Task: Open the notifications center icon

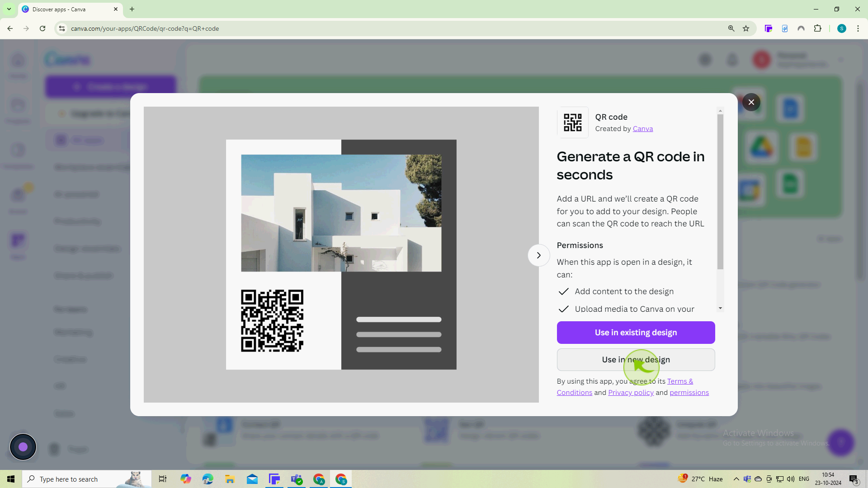Action: coord(854,479)
